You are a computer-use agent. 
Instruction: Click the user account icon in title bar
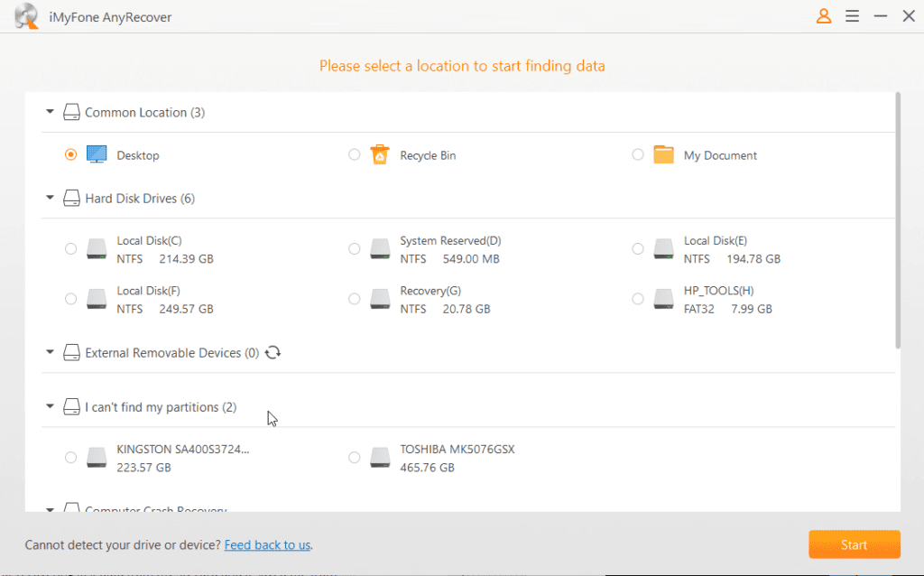823,16
